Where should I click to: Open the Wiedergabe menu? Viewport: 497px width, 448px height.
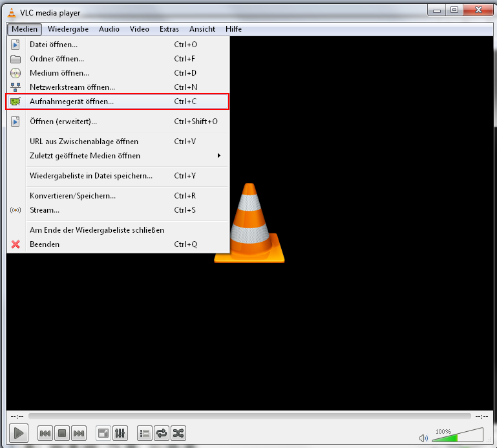coord(68,29)
